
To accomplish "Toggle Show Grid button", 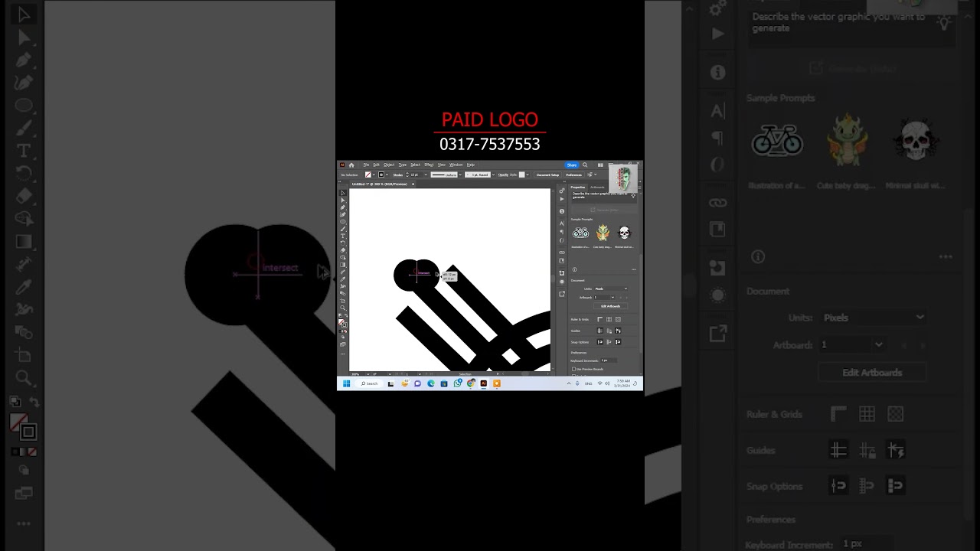I will click(x=609, y=319).
